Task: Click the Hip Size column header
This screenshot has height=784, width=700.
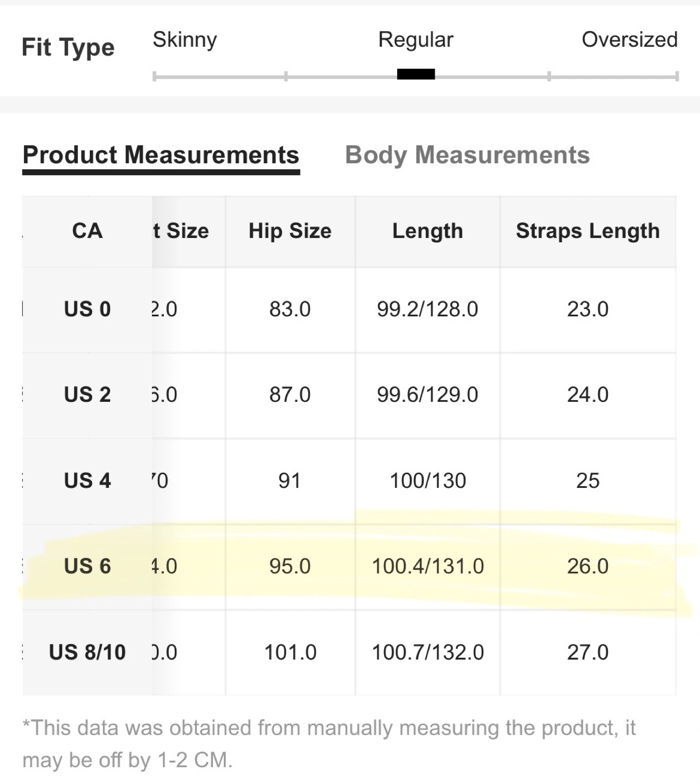Action: pos(290,231)
